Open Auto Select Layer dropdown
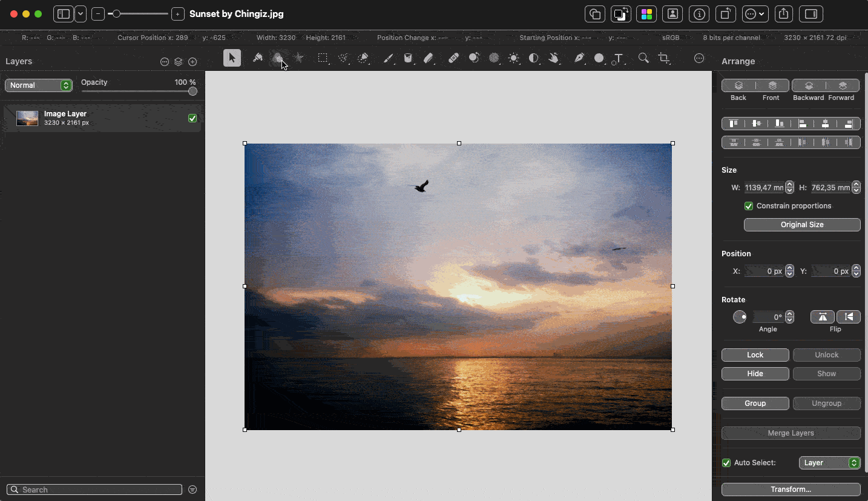868x501 pixels. pos(830,463)
